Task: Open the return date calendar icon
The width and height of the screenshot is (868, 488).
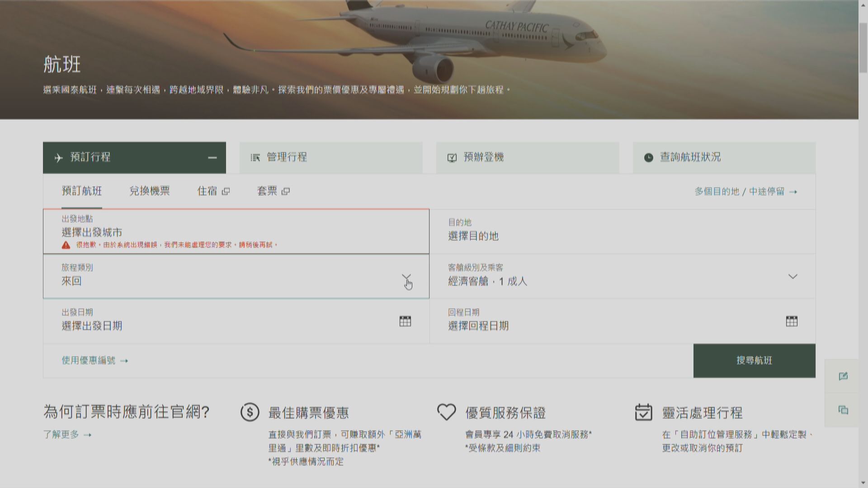Action: coord(791,321)
